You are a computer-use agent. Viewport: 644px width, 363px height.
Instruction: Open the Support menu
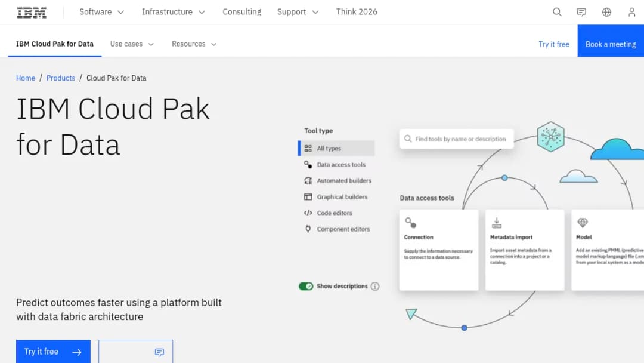(298, 12)
